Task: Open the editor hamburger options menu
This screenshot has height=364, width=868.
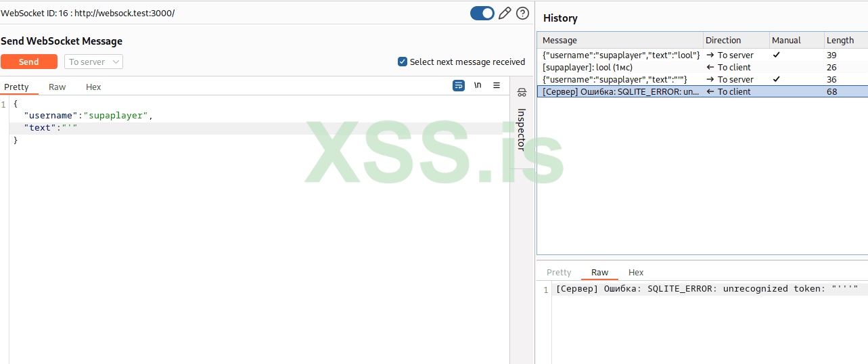Action: [497, 85]
